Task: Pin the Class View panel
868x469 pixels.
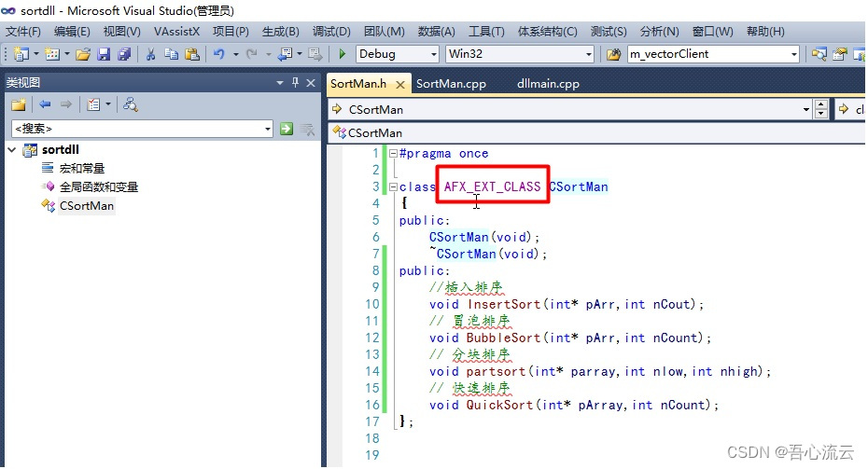Action: coord(296,82)
